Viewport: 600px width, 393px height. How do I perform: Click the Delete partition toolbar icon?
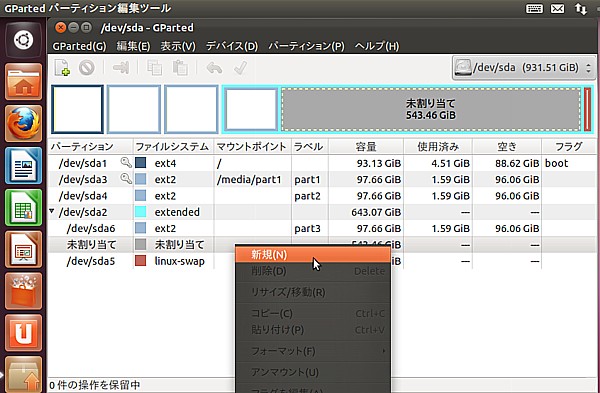click(87, 68)
